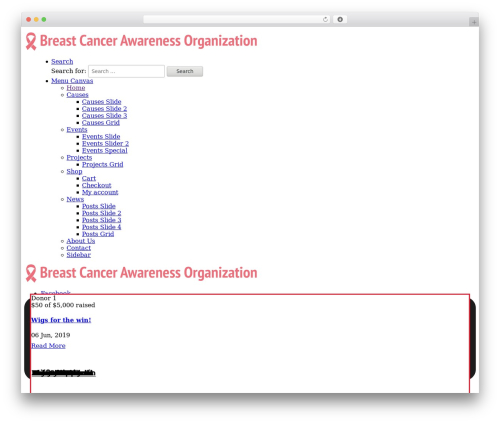Open the Shop menu item
The width and height of the screenshot is (500, 423).
click(74, 171)
